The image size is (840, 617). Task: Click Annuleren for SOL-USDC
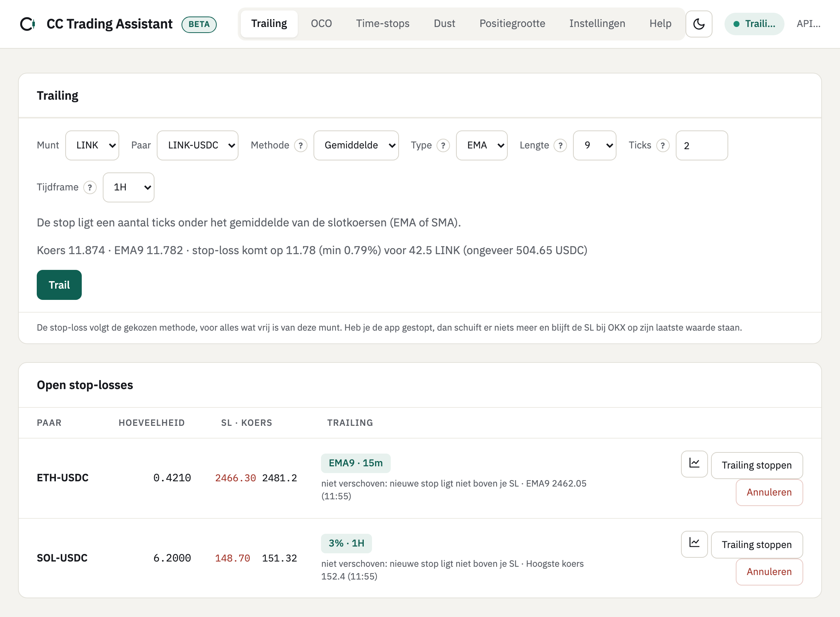[x=769, y=572]
